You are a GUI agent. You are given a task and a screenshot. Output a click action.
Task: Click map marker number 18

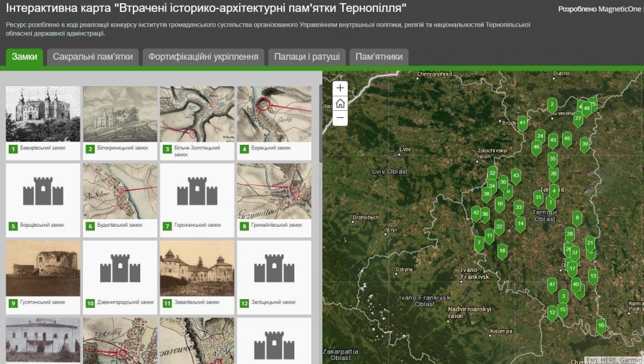[x=502, y=251]
